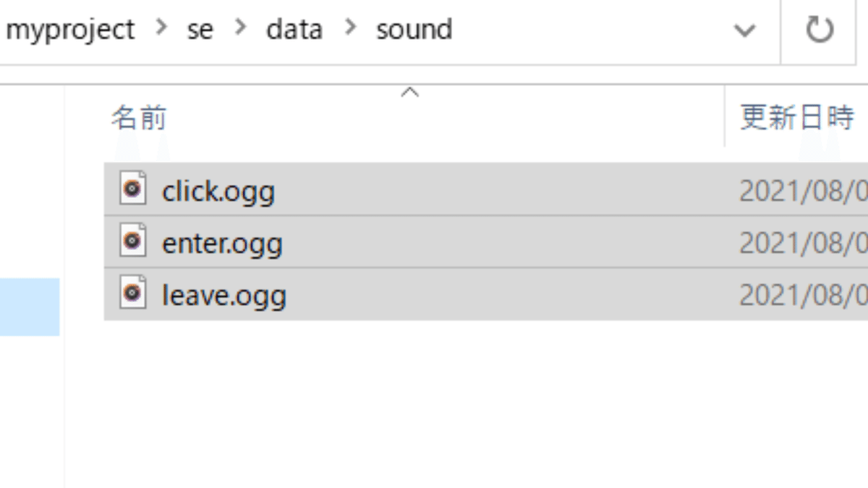The image size is (868, 488).
Task: Click the enter.ogg audio file icon
Action: click(x=132, y=241)
